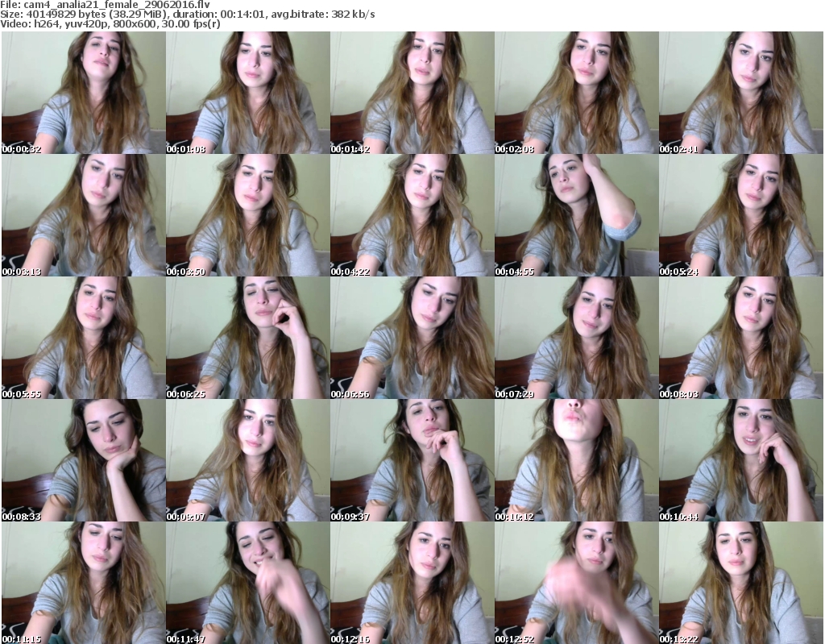This screenshot has width=825, height=644.
Task: Pick the thumbnail frame stamped 00:05:55
Action: [x=83, y=338]
